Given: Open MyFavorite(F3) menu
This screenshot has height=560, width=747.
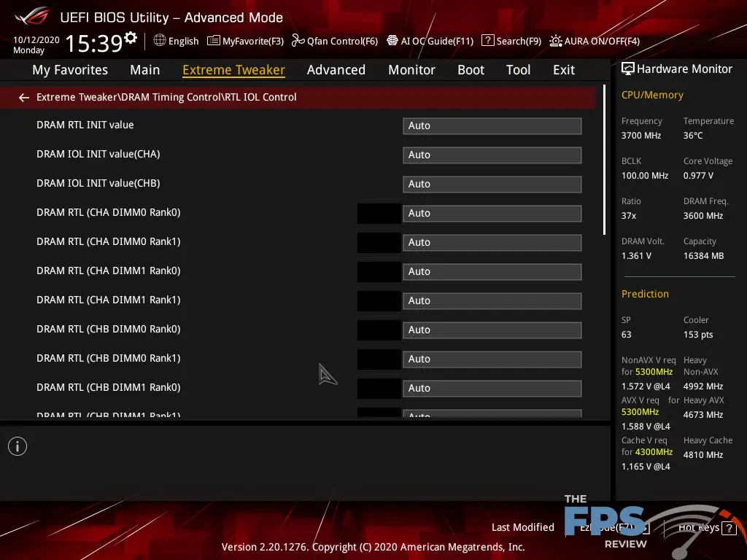Looking at the screenshot, I should coord(245,41).
